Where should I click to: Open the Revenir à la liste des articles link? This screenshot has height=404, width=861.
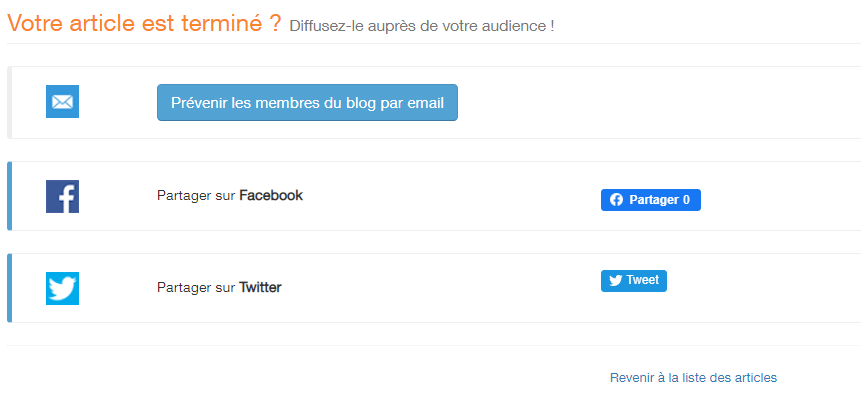click(693, 378)
